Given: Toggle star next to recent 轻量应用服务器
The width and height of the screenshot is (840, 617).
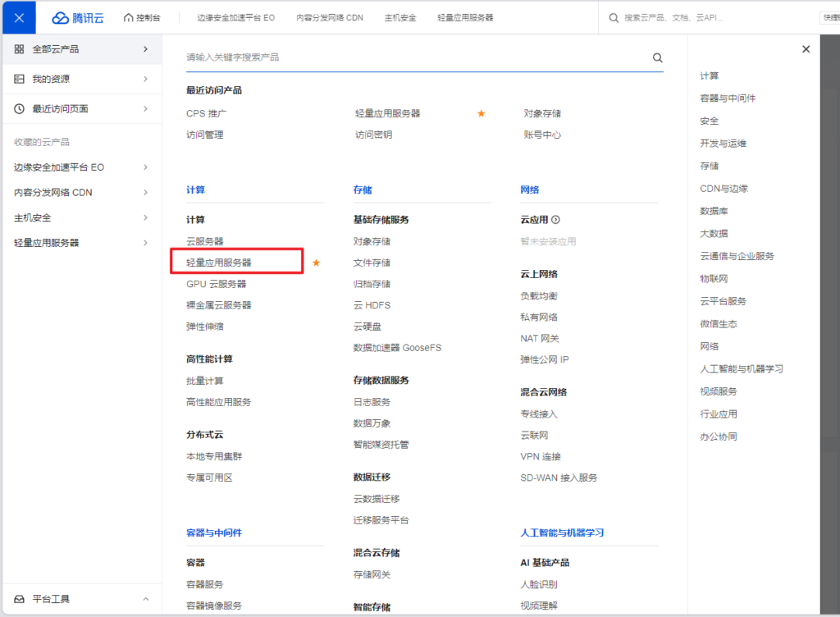Looking at the screenshot, I should [482, 113].
